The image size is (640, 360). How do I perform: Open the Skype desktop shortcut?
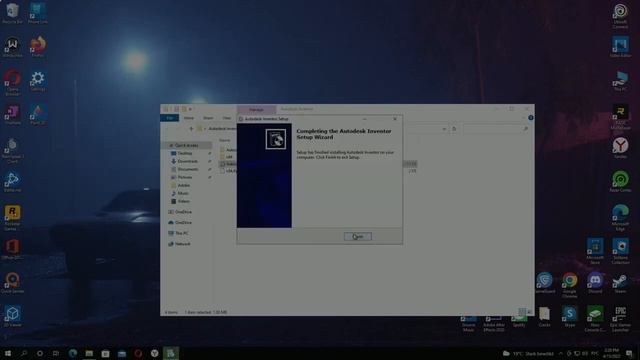tap(570, 317)
